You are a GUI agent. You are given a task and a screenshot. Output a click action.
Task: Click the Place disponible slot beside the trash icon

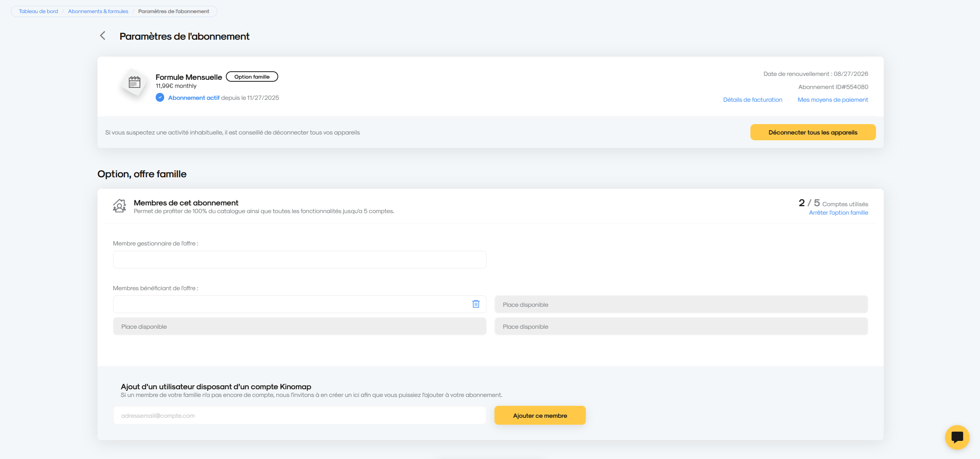click(x=681, y=304)
